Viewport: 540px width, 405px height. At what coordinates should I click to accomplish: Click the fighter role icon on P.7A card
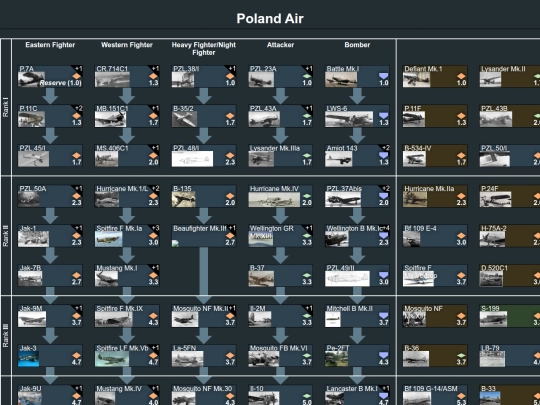pos(76,76)
